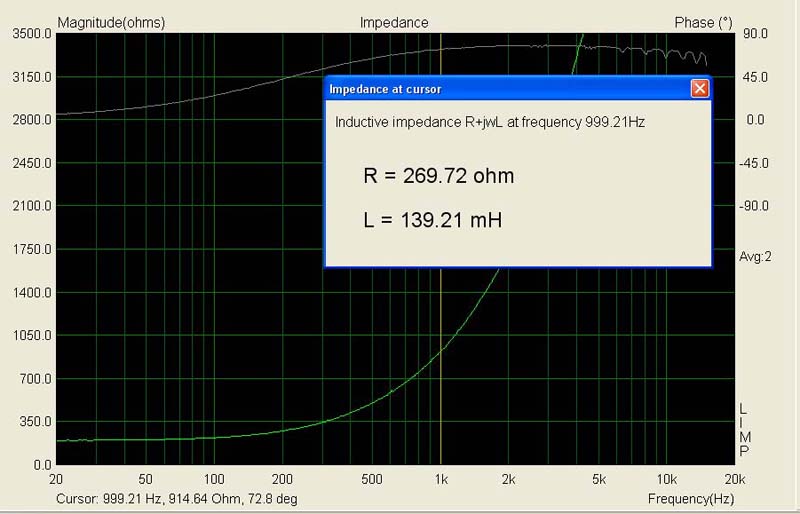Click the 20 Hz frequency axis label

pyautogui.click(x=56, y=479)
